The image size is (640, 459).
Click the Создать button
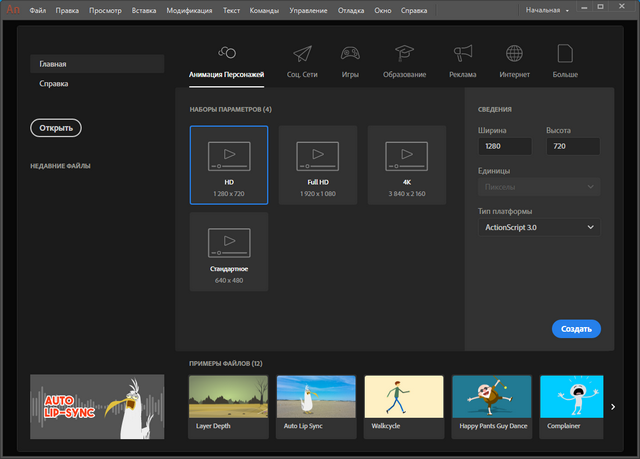tap(575, 328)
